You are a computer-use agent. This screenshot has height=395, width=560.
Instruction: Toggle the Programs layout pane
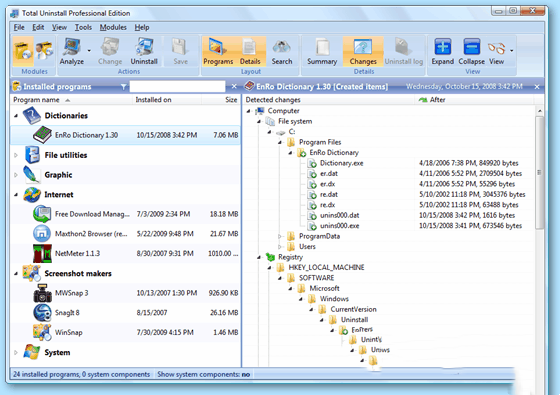218,52
